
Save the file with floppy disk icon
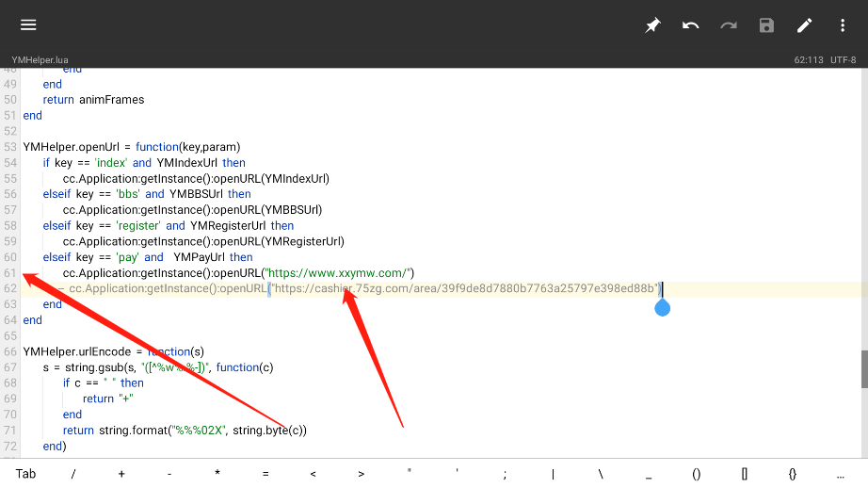[x=766, y=25]
